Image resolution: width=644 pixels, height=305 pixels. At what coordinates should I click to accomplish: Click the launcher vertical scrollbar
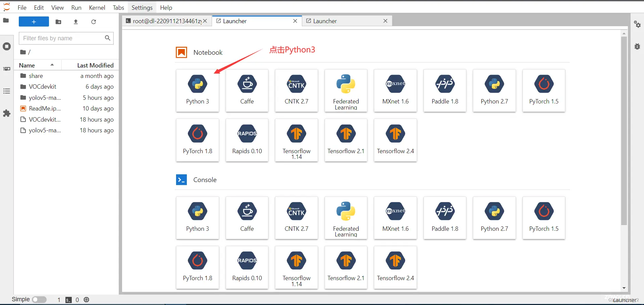[x=624, y=131]
